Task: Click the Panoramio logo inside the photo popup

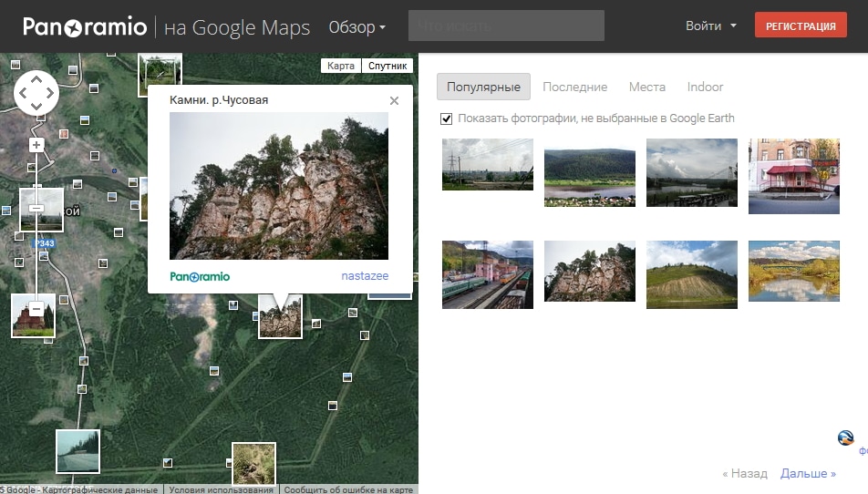Action: pyautogui.click(x=200, y=276)
